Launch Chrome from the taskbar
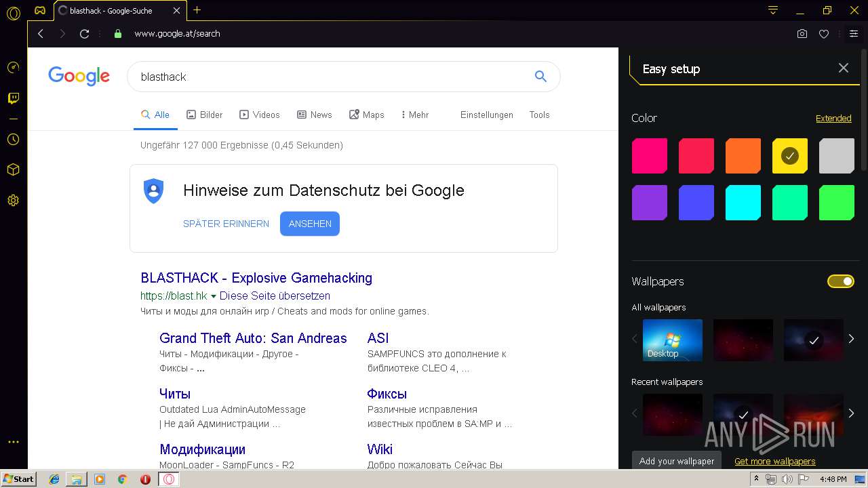 point(122,479)
